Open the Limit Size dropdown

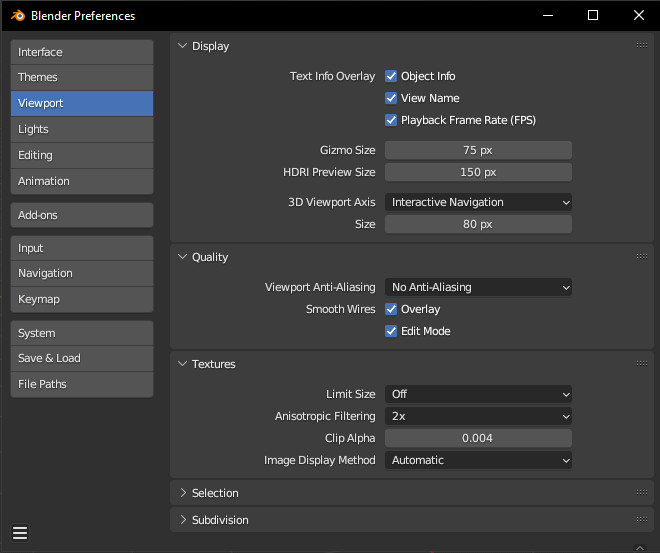click(478, 394)
